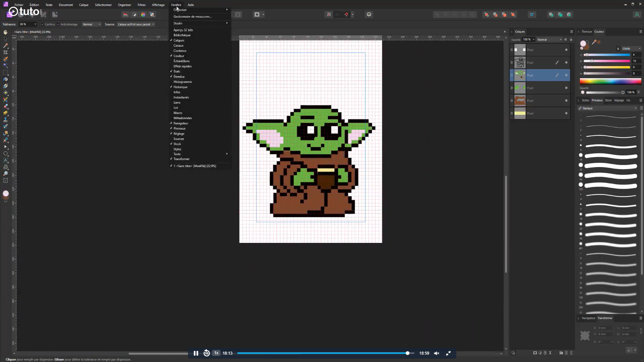Screen dimensions: 644x362
Task: Open the Calques panel hamburger menu
Action: point(572,32)
